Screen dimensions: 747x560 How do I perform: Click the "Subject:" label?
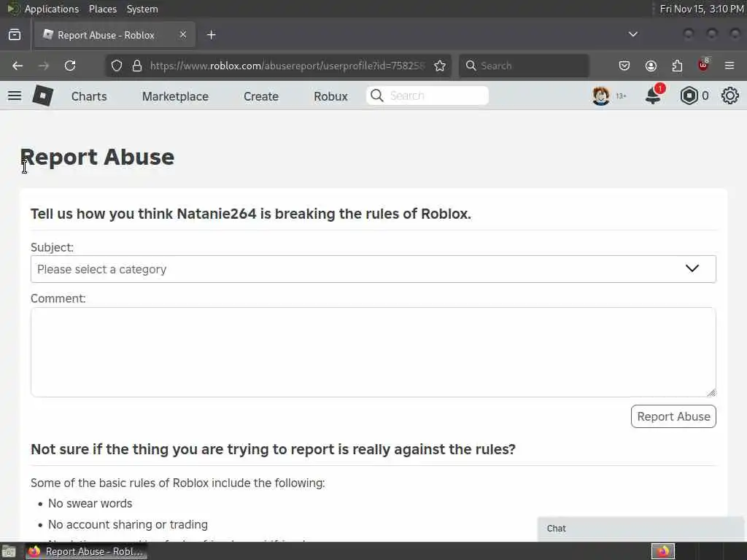52,248
